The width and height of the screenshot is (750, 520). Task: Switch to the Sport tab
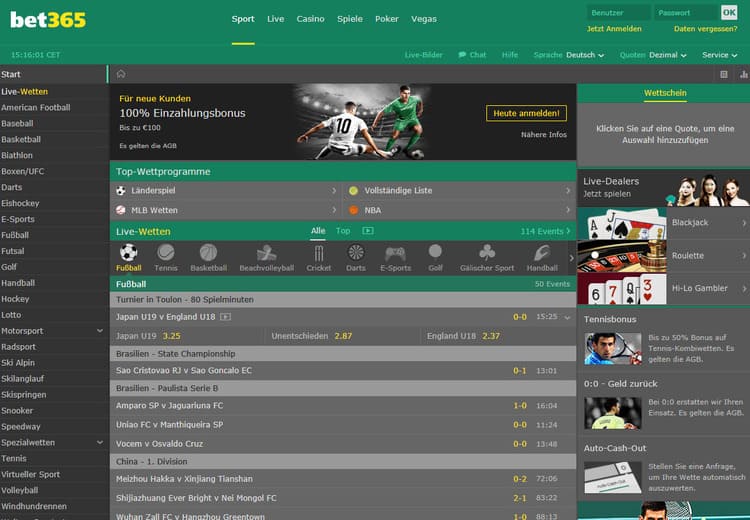(x=243, y=19)
